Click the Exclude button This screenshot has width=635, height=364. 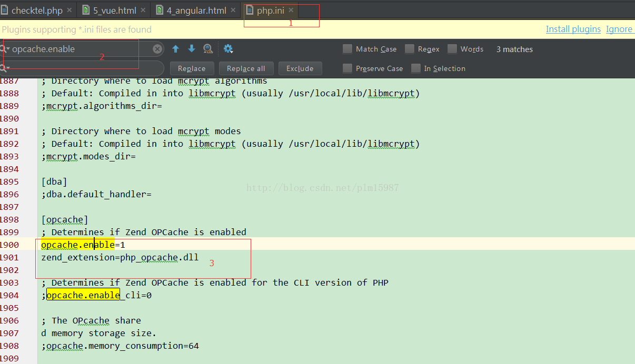(x=300, y=68)
